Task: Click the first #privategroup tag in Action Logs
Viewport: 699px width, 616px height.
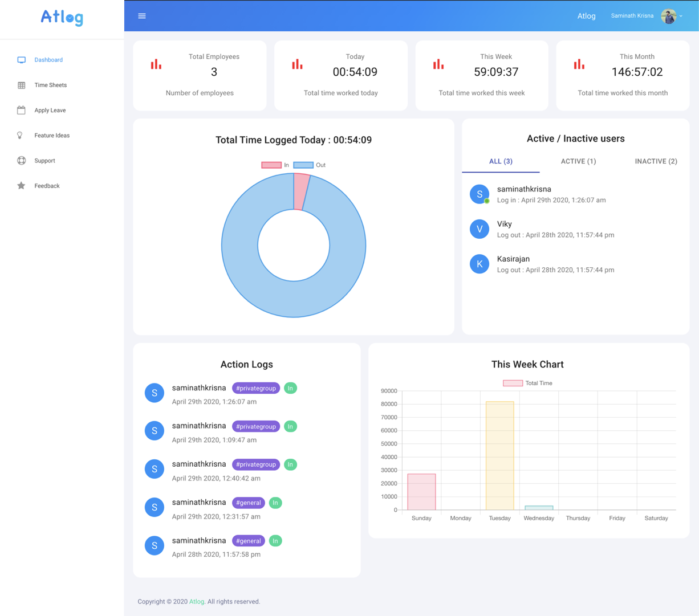Action: (256, 388)
